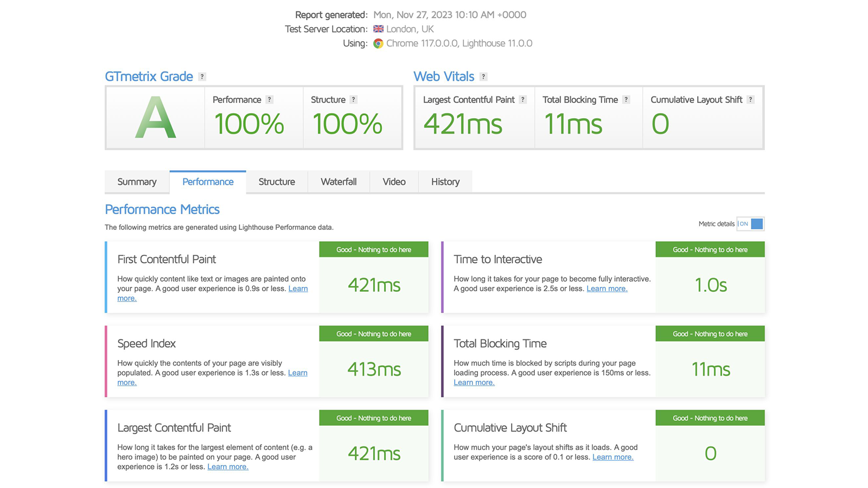Open the Summary tab
Viewport: 868px width, 488px height.
tap(137, 182)
